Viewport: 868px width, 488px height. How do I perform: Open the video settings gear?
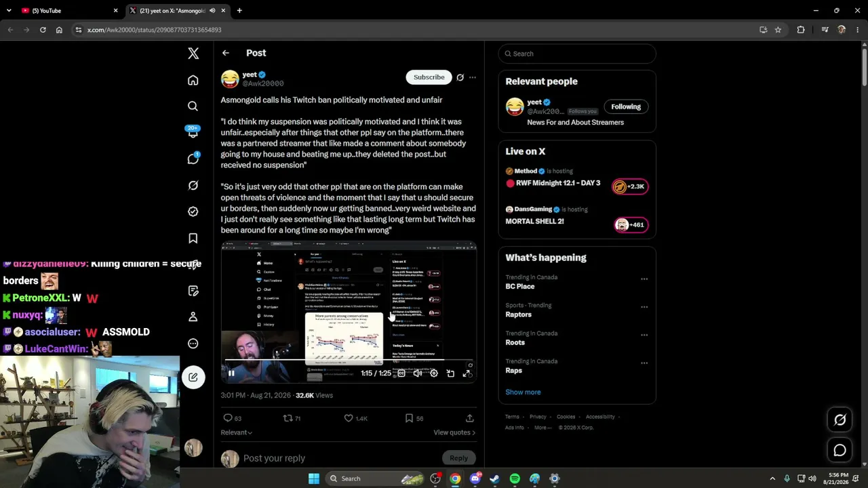pos(434,373)
